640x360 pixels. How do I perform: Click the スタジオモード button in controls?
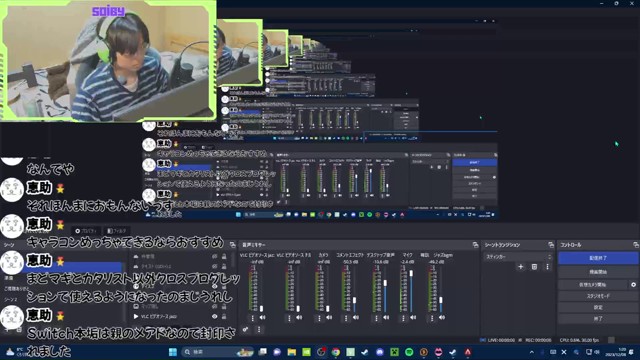598,296
